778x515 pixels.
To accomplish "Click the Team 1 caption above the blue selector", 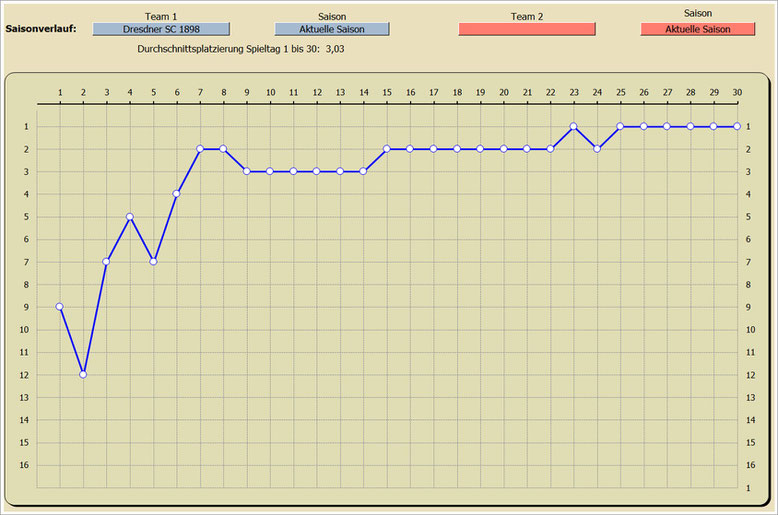I will (161, 16).
